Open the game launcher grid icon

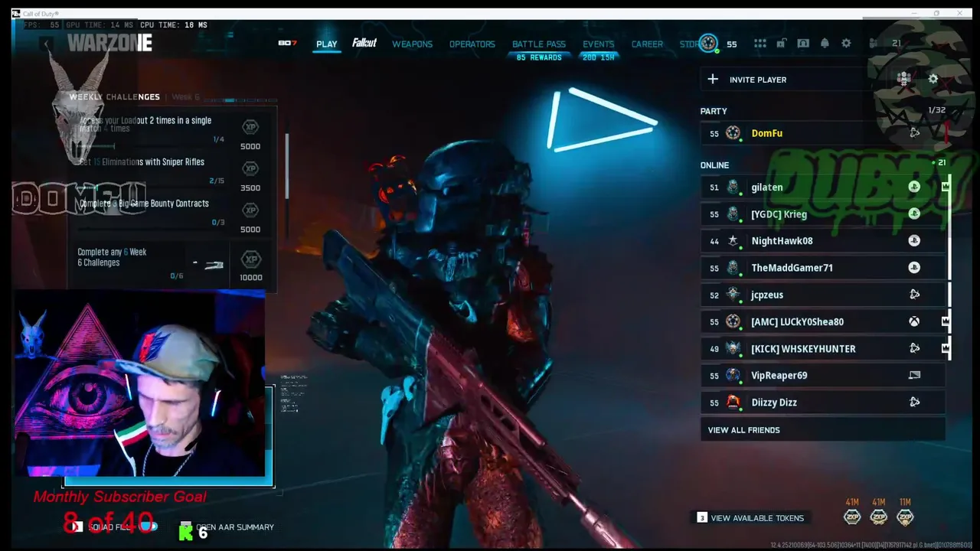pos(759,44)
